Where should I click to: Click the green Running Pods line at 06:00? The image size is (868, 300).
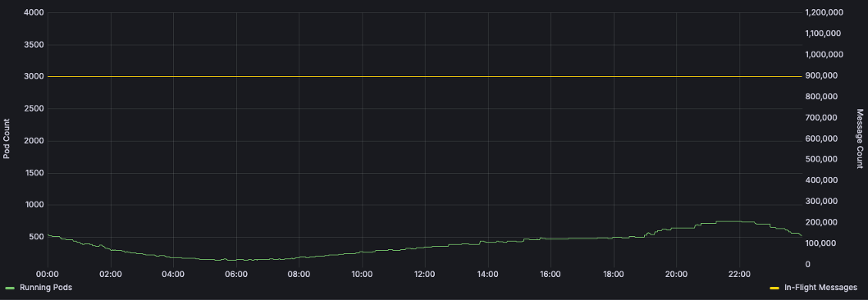[236, 260]
